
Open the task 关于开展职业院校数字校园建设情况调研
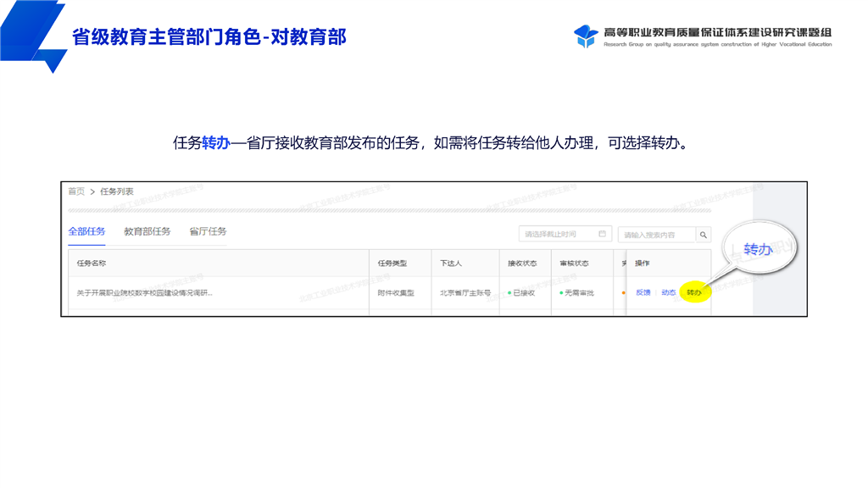tap(145, 292)
